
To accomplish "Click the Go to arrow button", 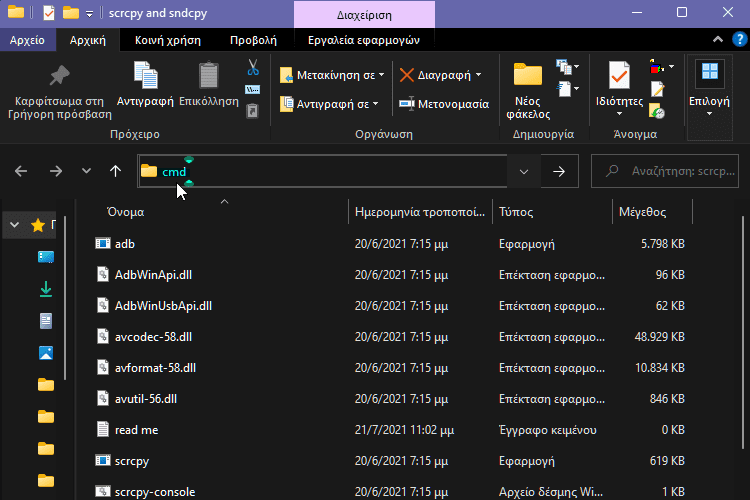I will 559,171.
